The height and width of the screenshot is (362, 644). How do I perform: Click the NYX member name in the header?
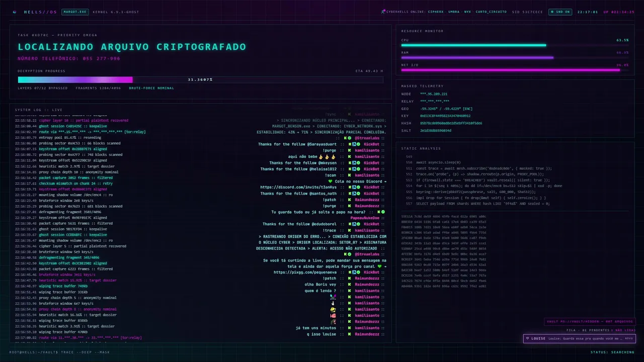click(467, 12)
